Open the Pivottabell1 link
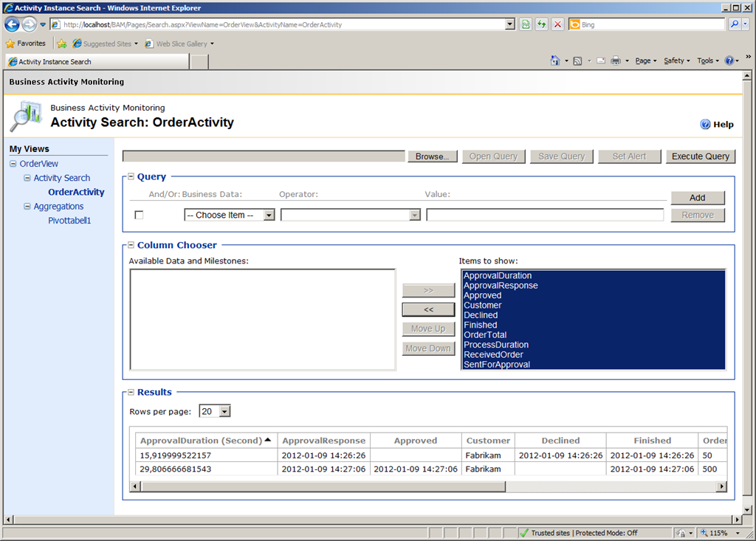Image resolution: width=756 pixels, height=541 pixels. (69, 221)
